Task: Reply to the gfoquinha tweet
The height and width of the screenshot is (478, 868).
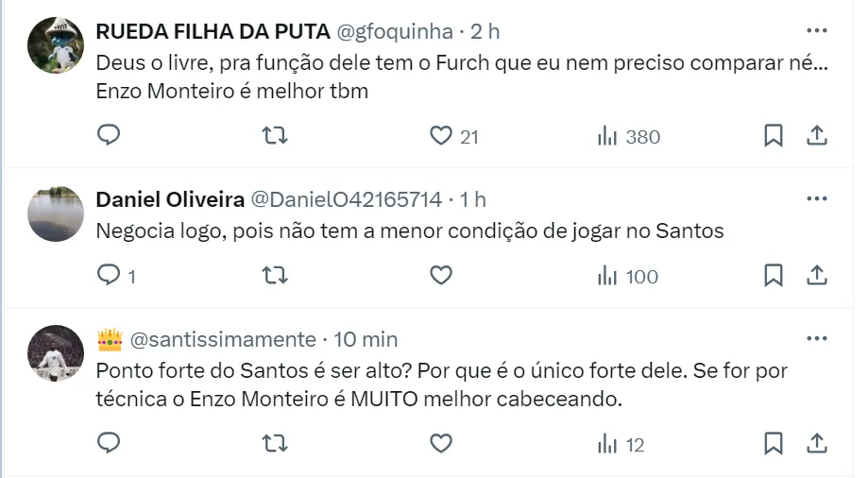Action: 110,136
